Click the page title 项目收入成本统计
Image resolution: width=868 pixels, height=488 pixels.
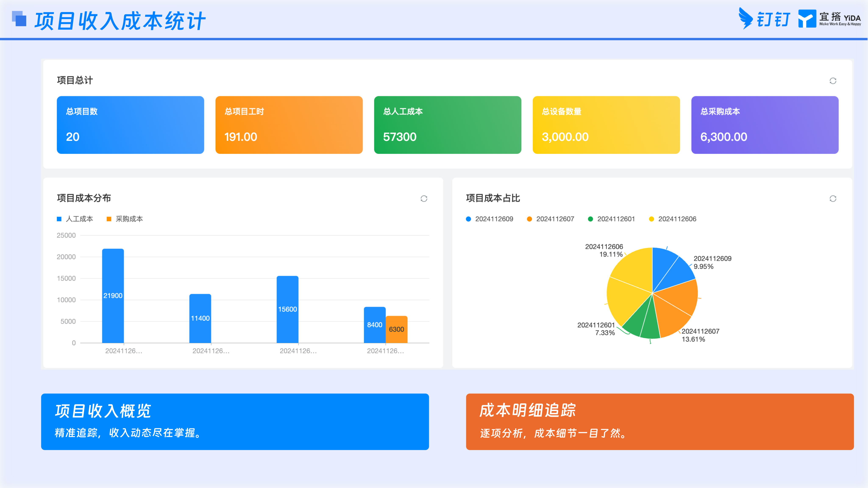pyautogui.click(x=120, y=21)
